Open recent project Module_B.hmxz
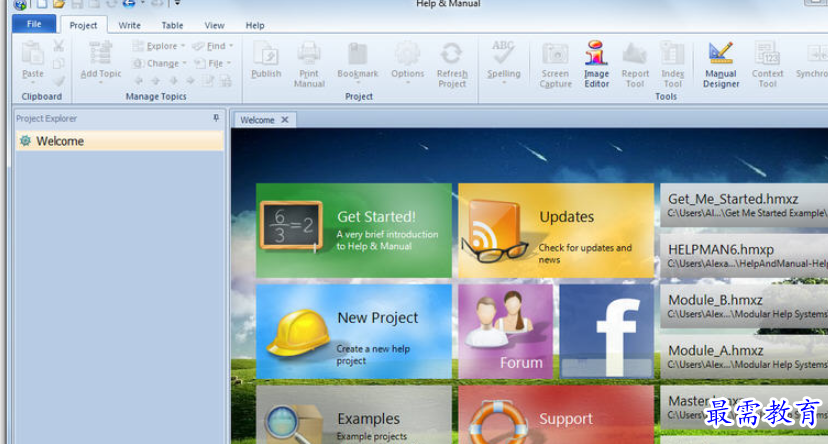The image size is (828, 444). pyautogui.click(x=744, y=306)
